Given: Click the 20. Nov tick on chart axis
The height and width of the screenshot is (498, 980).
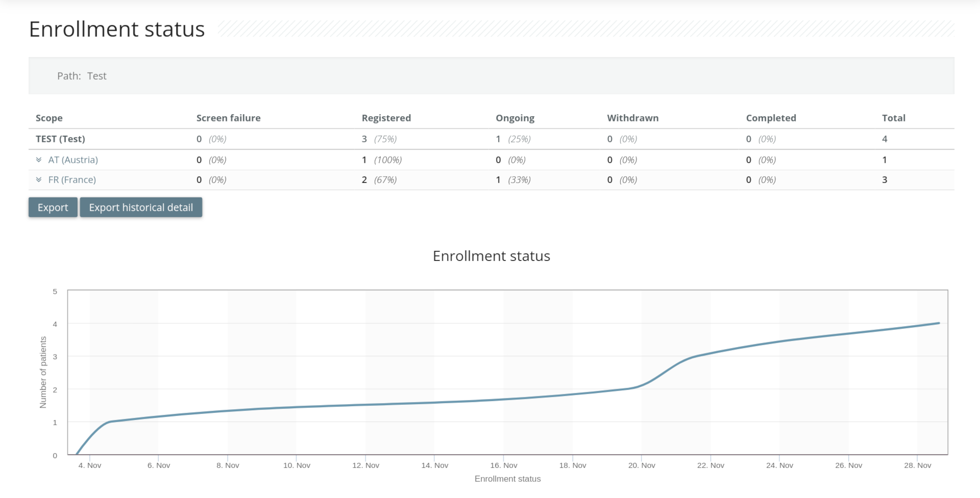Looking at the screenshot, I should tap(642, 465).
